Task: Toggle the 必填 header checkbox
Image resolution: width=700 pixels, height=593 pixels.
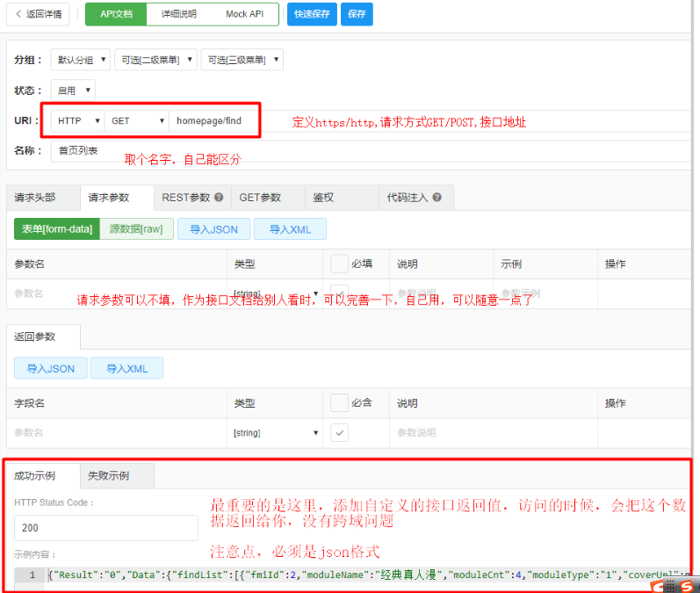Action: [339, 264]
